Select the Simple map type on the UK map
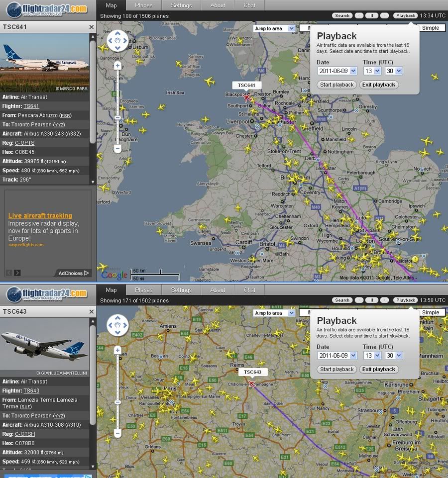The width and height of the screenshot is (448, 478). click(x=431, y=28)
